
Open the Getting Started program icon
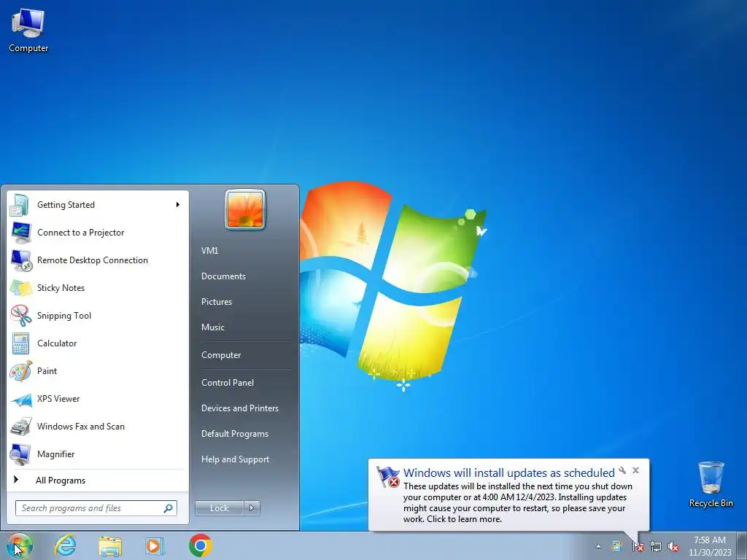pos(20,205)
